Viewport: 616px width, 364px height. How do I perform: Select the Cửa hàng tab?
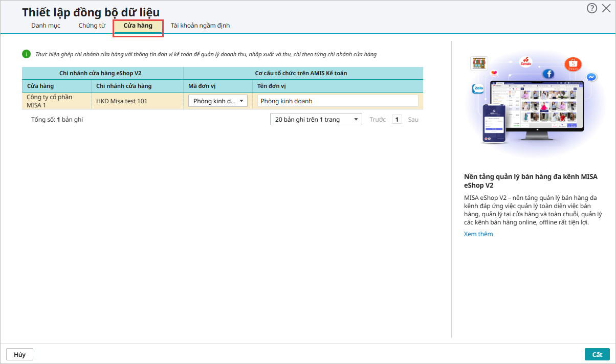pos(138,26)
